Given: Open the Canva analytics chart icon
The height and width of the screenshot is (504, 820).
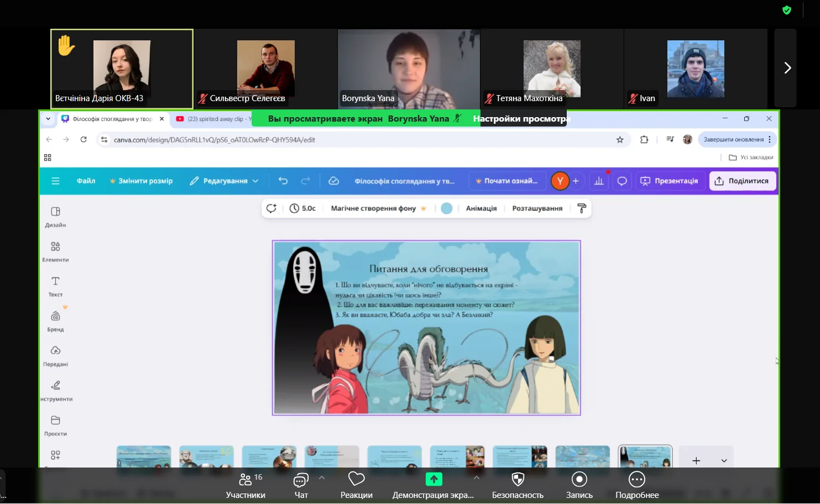Looking at the screenshot, I should (599, 181).
